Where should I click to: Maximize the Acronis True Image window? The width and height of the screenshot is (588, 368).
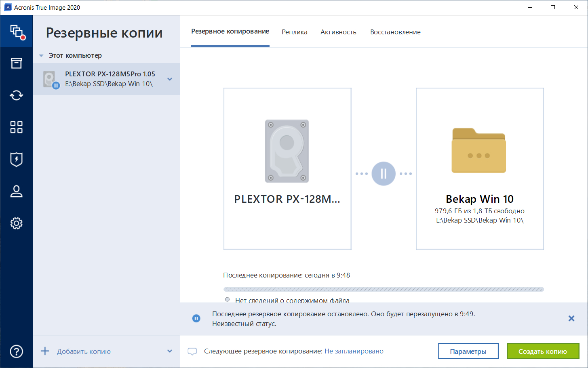tap(553, 7)
